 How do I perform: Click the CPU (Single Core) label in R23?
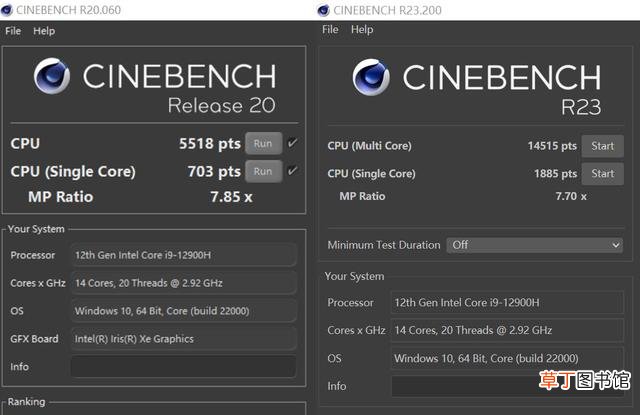tap(371, 174)
